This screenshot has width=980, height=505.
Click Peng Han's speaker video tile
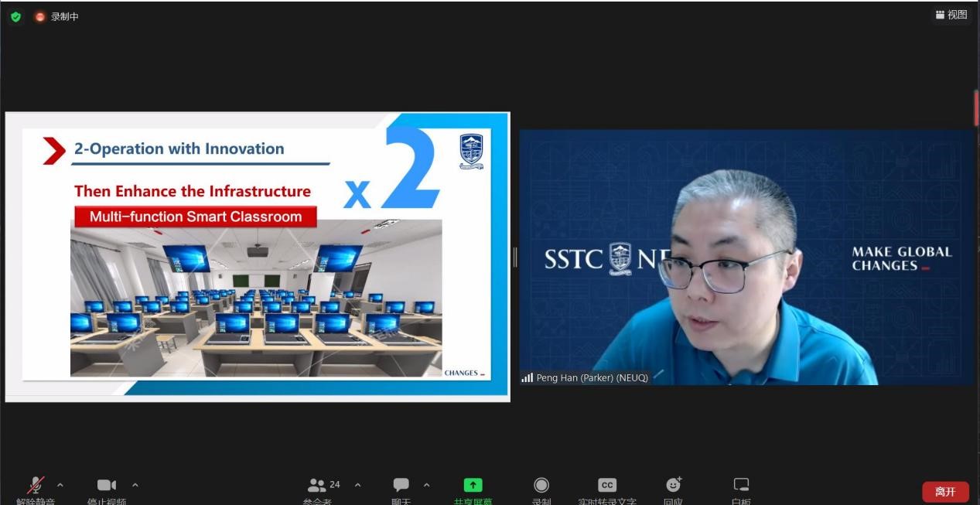pos(746,257)
